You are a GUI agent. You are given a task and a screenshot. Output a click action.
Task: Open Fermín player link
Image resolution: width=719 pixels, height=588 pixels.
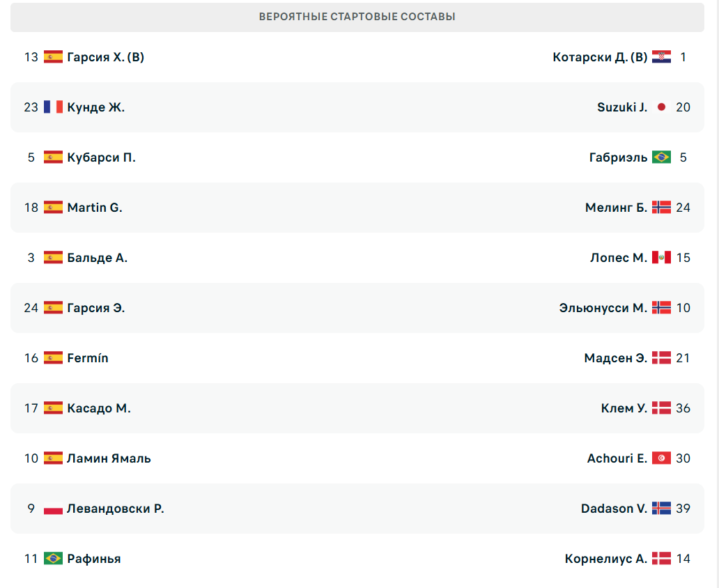pyautogui.click(x=88, y=358)
